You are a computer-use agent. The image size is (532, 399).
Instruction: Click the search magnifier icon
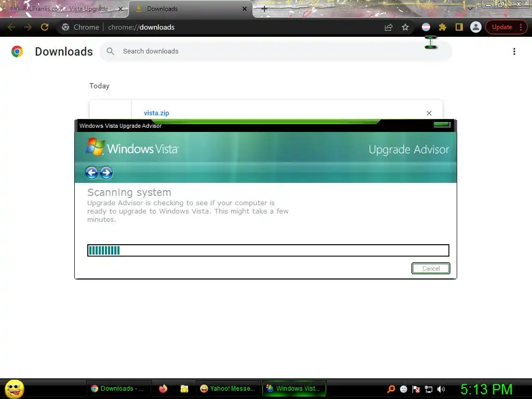point(110,51)
